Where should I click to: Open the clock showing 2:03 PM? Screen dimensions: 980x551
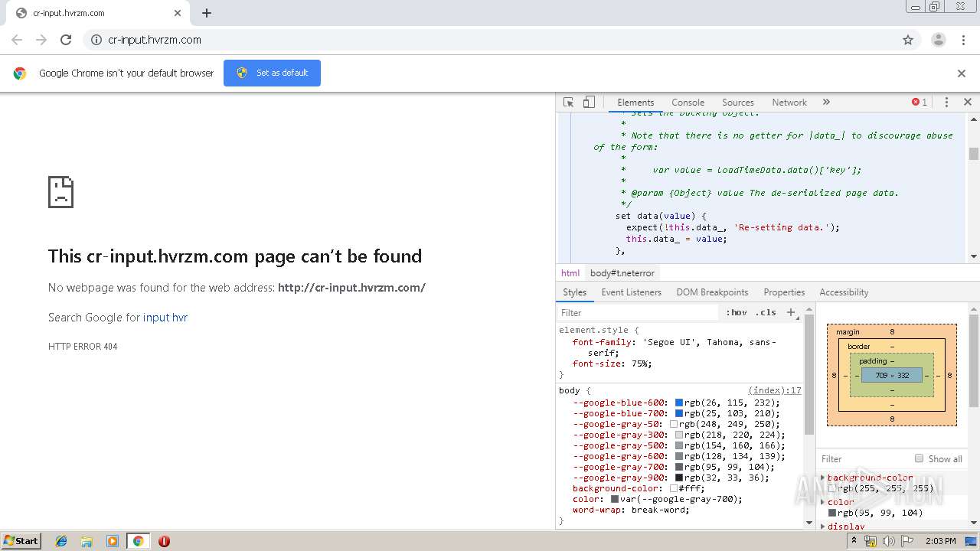tap(940, 541)
